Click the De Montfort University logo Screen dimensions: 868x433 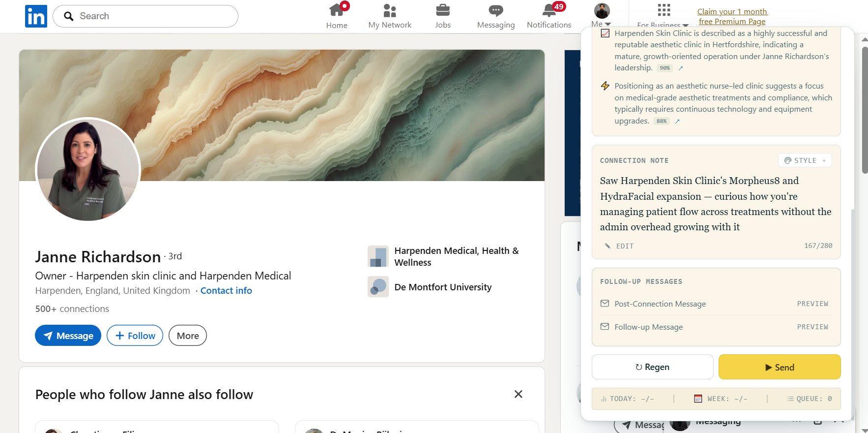point(378,287)
